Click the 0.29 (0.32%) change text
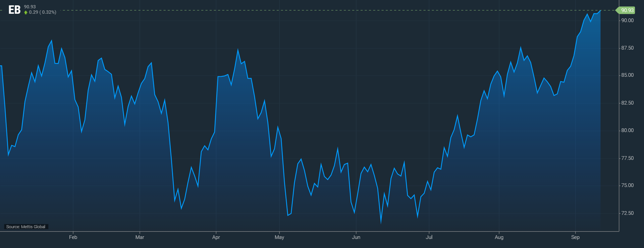644x248 pixels. 43,12
